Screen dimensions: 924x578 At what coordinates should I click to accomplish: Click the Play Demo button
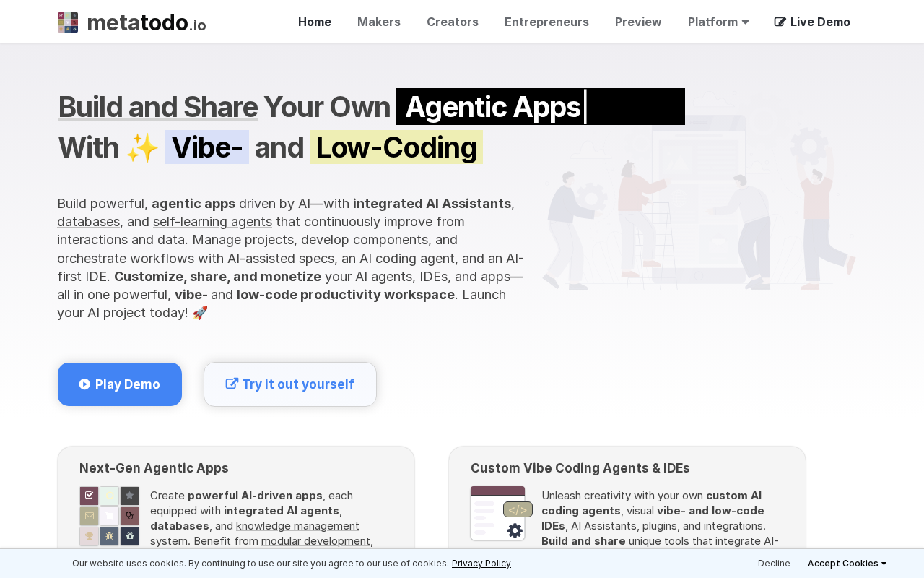click(120, 384)
